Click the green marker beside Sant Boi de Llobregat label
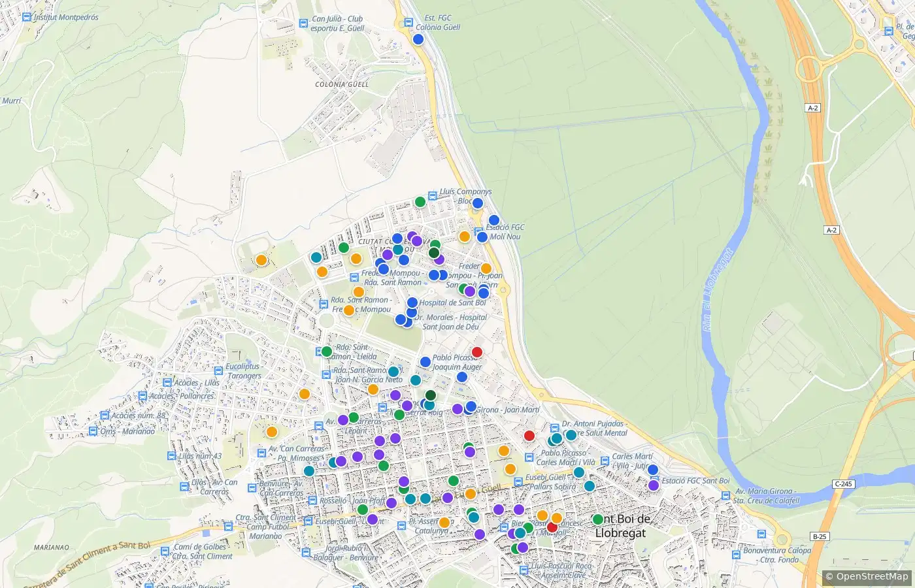This screenshot has height=588, width=915. coord(597,519)
